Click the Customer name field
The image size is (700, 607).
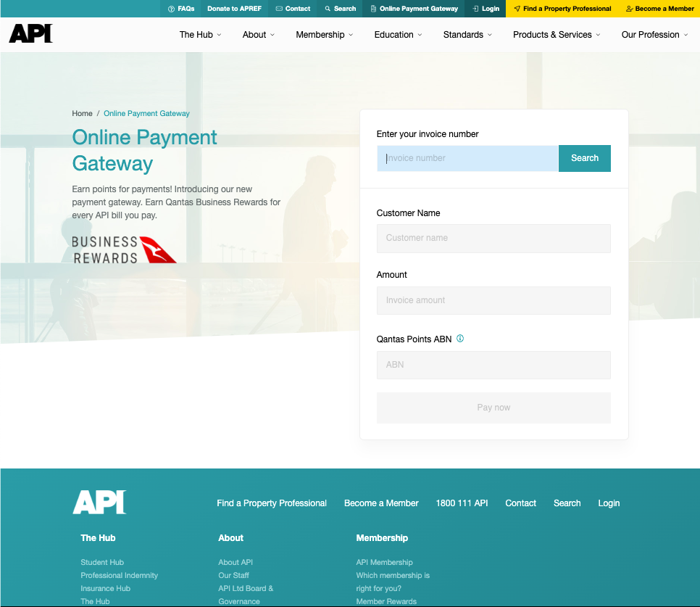click(x=493, y=238)
